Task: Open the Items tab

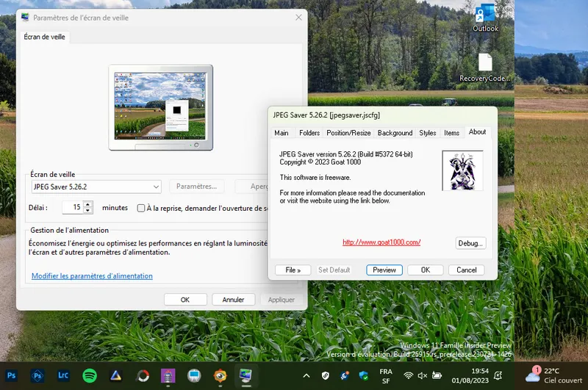Action: (451, 133)
